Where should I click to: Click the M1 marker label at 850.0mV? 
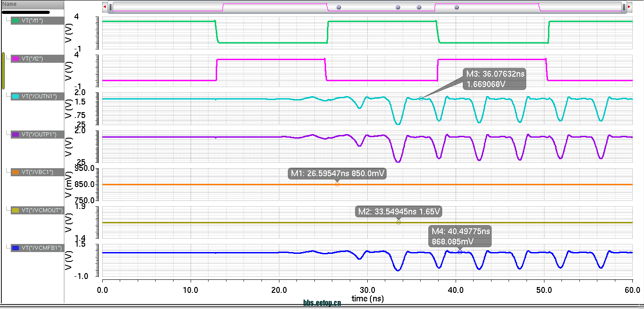click(x=337, y=174)
